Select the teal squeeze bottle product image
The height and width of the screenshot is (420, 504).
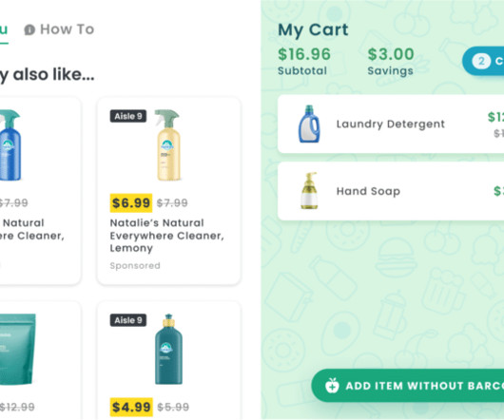[168, 349]
